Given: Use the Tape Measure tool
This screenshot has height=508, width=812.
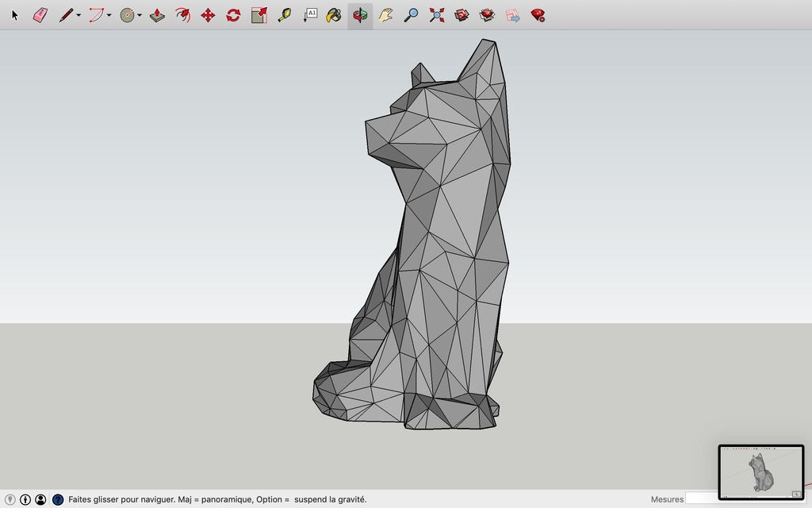Looking at the screenshot, I should [285, 13].
